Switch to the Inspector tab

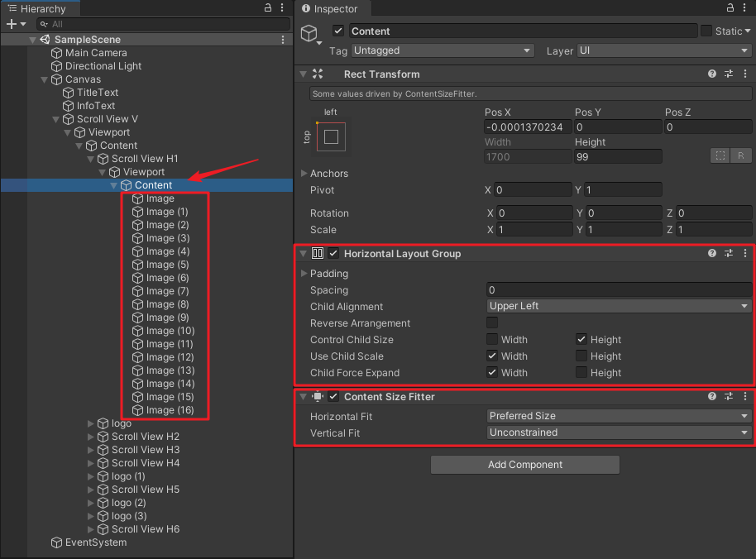(333, 9)
